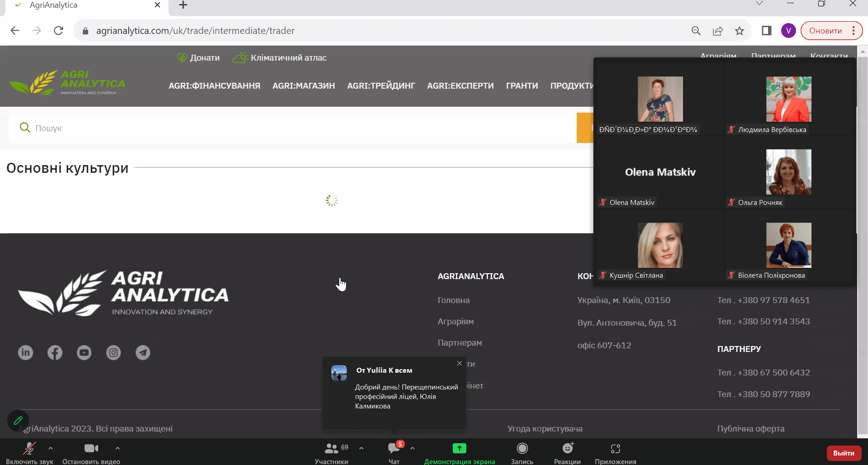The width and height of the screenshot is (868, 465).
Task: Click the Пошук search field
Action: click(289, 128)
